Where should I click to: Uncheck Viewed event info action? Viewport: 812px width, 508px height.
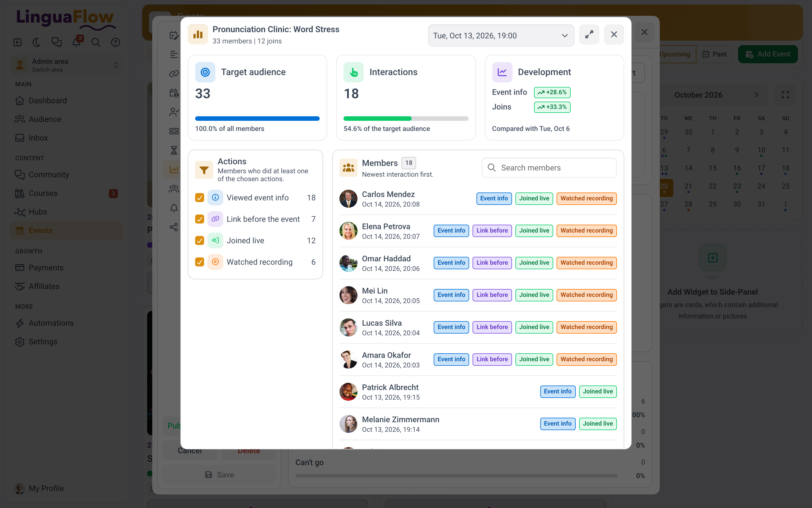click(x=200, y=198)
